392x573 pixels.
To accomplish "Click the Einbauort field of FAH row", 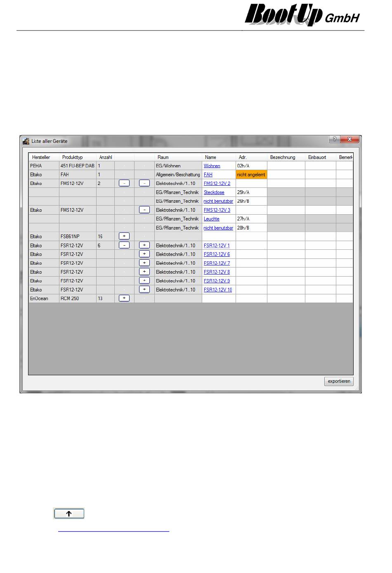I will click(321, 175).
